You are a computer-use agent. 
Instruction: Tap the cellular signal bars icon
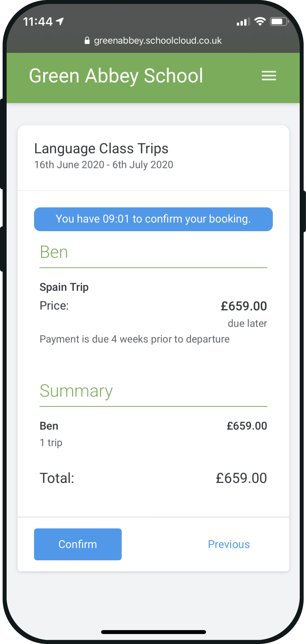(x=243, y=22)
